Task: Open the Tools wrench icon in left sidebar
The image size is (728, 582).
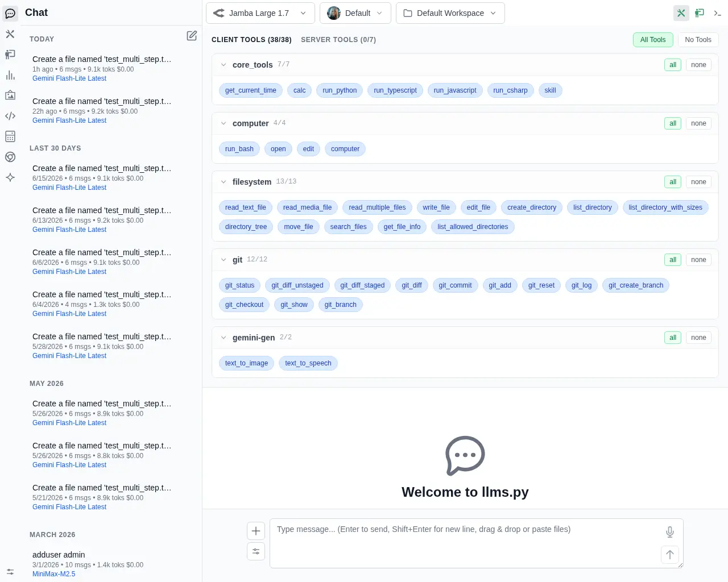Action: (x=10, y=34)
